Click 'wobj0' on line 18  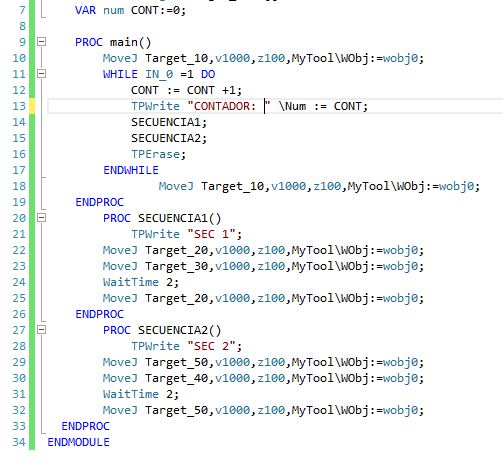[x=456, y=186]
